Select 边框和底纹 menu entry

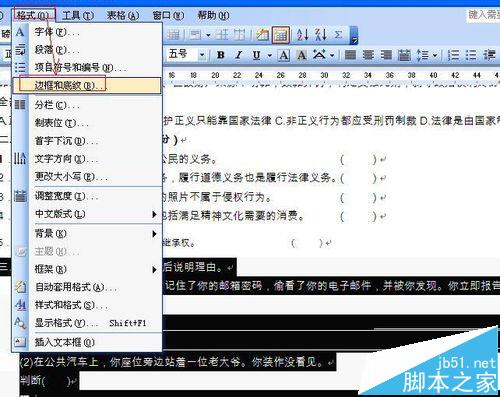87,86
